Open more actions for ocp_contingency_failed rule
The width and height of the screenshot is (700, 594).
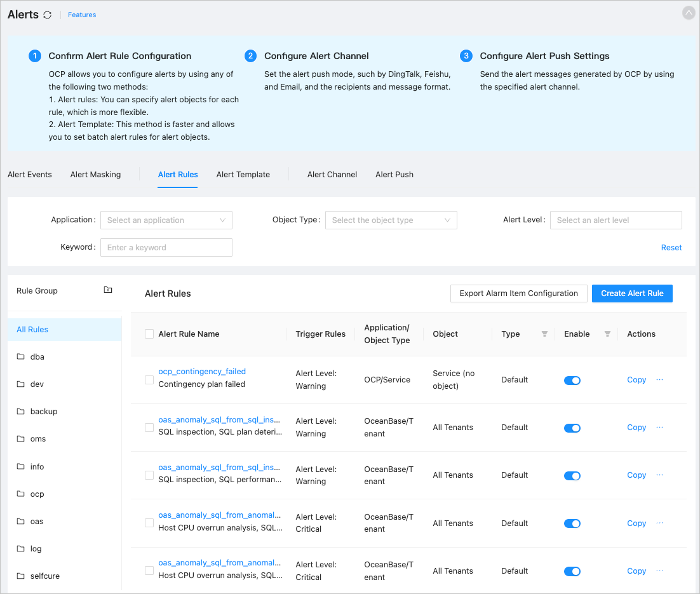pyautogui.click(x=659, y=379)
